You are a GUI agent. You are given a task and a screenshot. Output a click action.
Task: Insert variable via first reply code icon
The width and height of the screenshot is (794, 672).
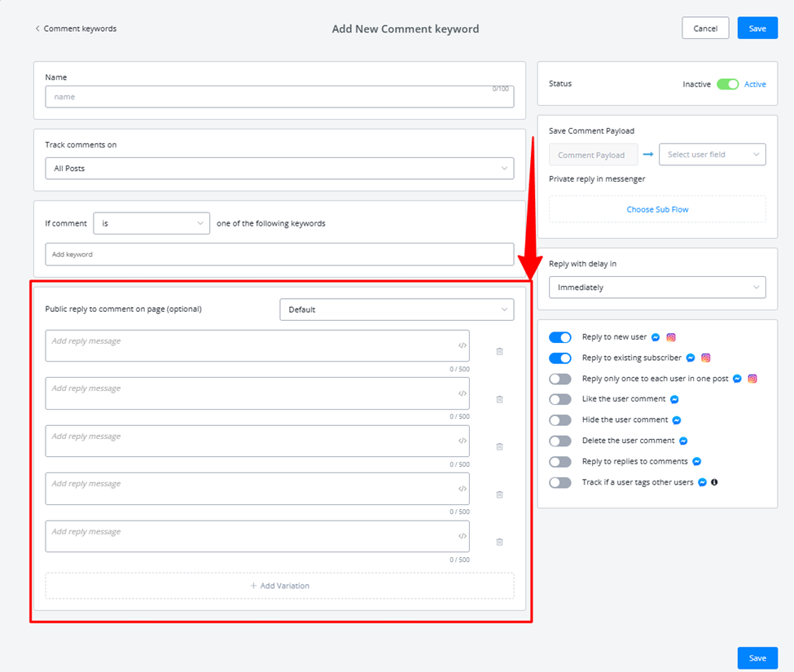tap(462, 345)
